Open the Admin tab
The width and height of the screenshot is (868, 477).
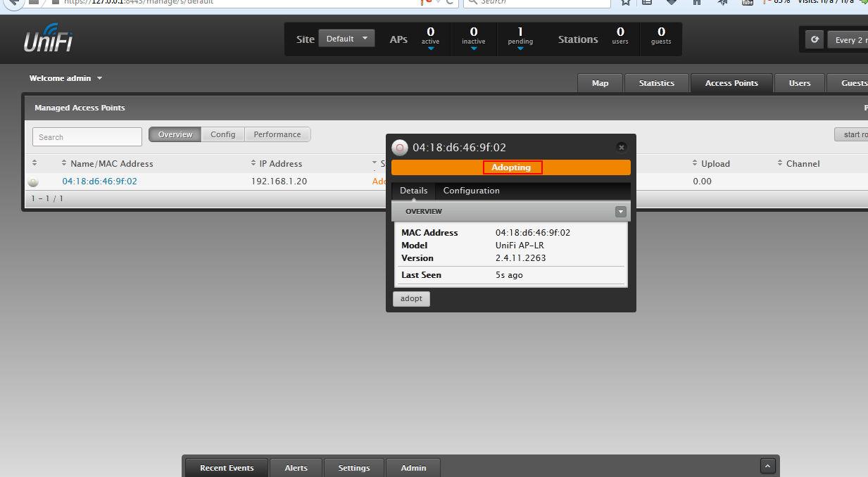coord(414,468)
